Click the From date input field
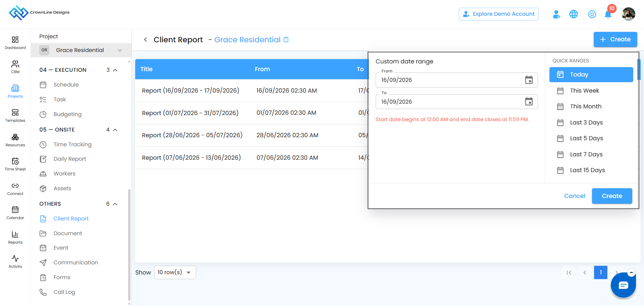 [457, 80]
